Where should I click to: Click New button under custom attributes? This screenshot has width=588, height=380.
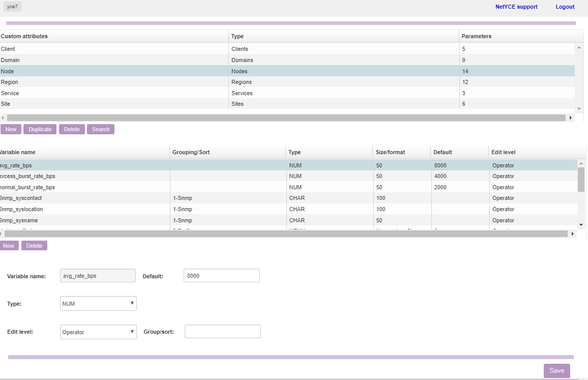click(x=11, y=129)
